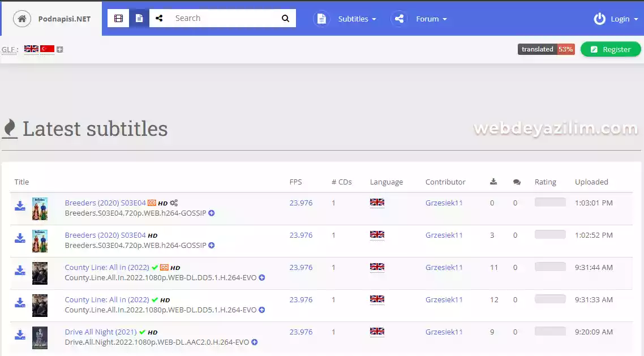Download first Breeders S03E04 subtitle
The image size is (644, 356).
coord(20,205)
